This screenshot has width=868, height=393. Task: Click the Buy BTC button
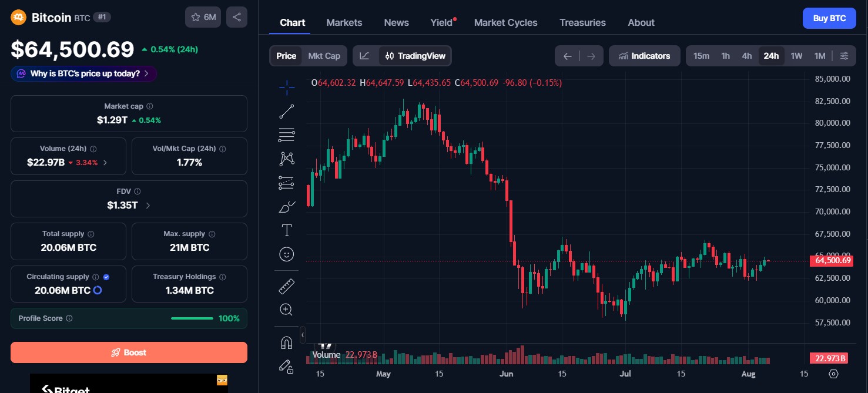click(x=829, y=18)
